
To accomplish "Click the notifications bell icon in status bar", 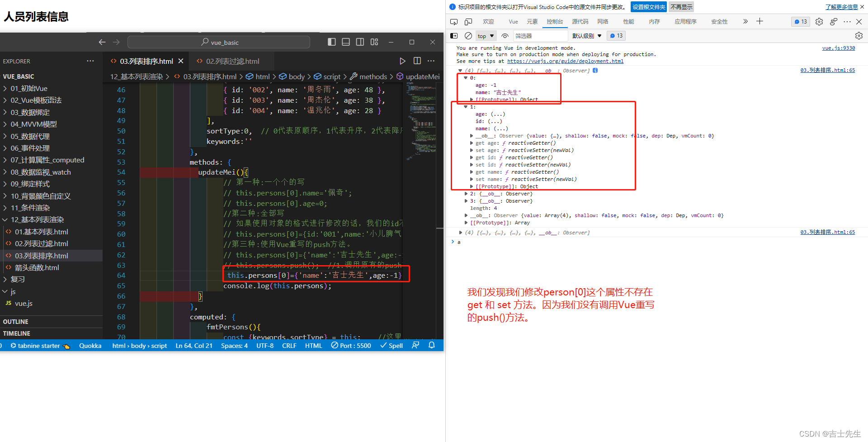I will click(431, 345).
